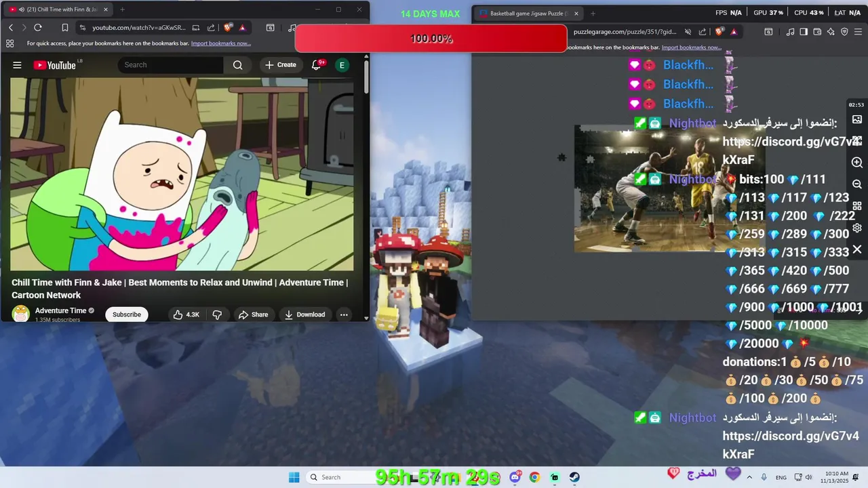Viewport: 868px width, 488px height.
Task: Bookmark the YouTube page
Action: click(x=65, y=28)
